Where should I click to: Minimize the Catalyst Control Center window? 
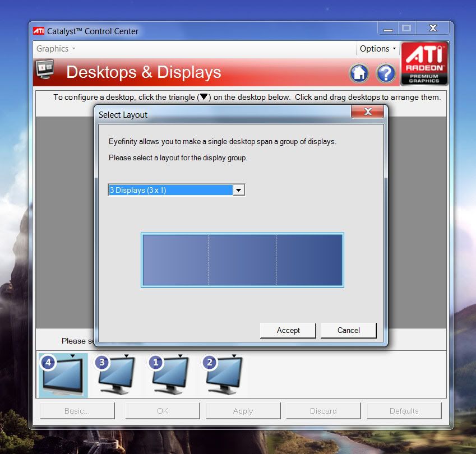pos(388,29)
